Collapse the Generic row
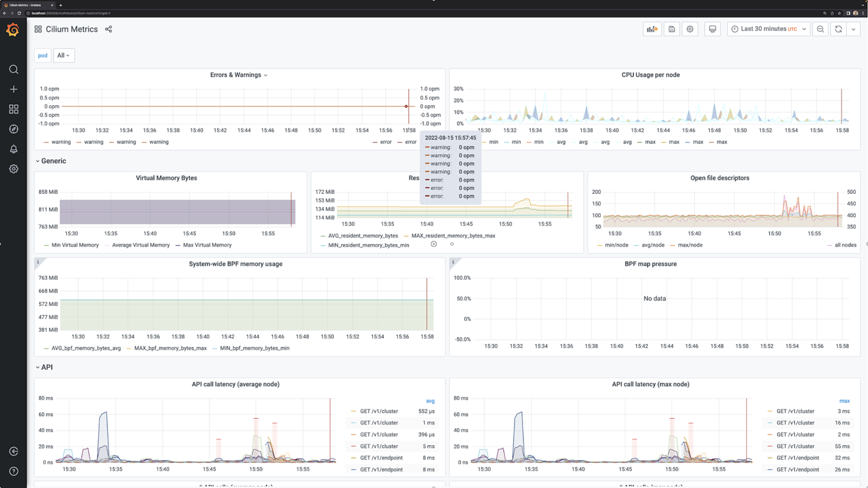868x488 pixels. click(x=51, y=161)
